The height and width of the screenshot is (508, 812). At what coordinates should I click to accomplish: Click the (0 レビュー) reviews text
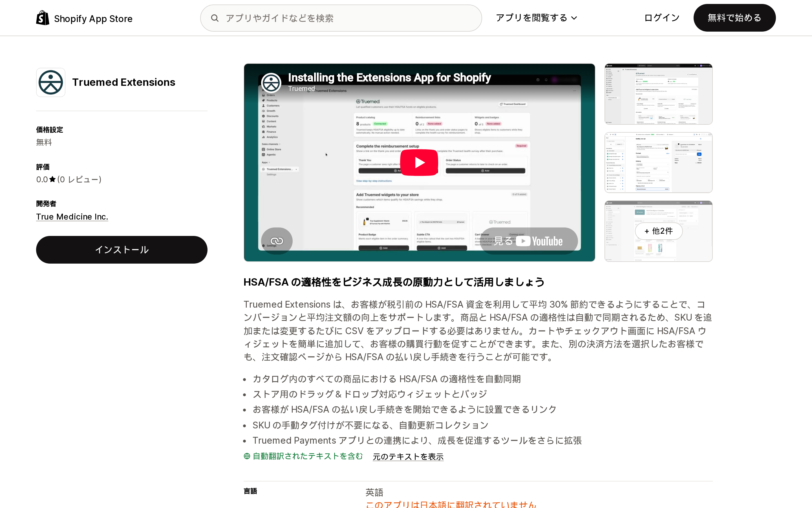(x=79, y=179)
